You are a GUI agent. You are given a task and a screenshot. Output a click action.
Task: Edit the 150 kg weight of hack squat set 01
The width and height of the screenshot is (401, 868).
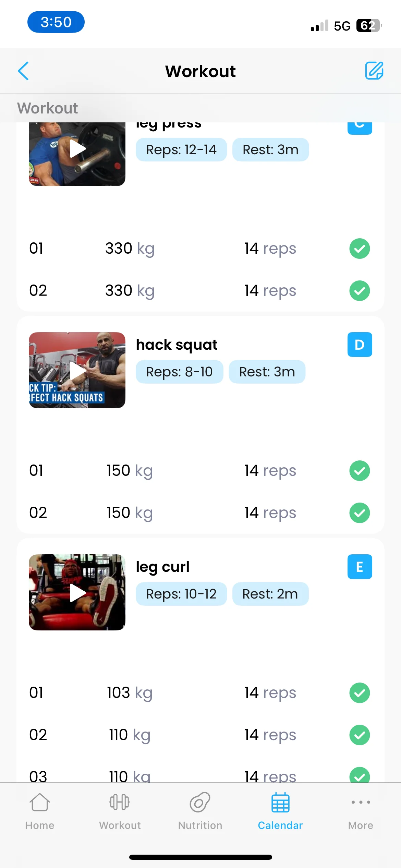130,471
